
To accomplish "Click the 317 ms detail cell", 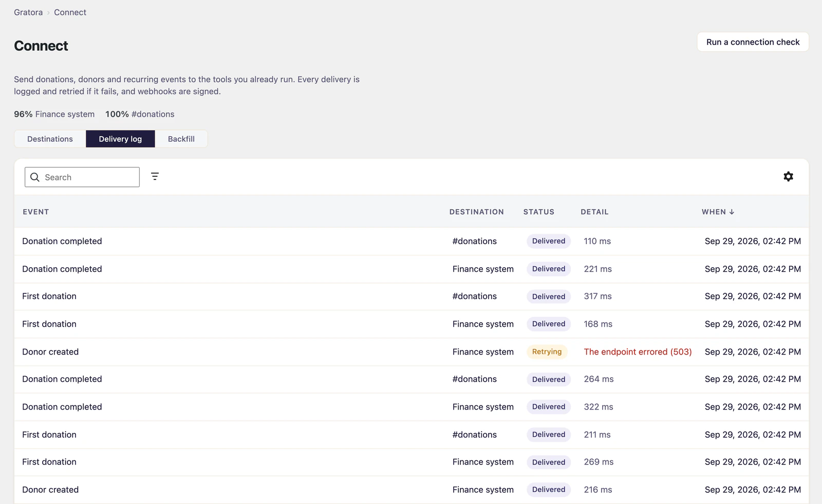I will tap(597, 296).
